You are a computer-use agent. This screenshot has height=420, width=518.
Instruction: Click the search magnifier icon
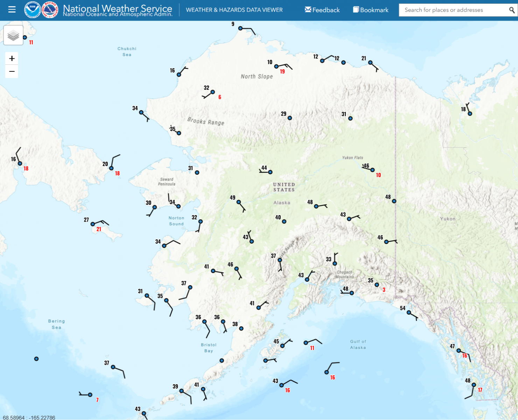(x=512, y=10)
